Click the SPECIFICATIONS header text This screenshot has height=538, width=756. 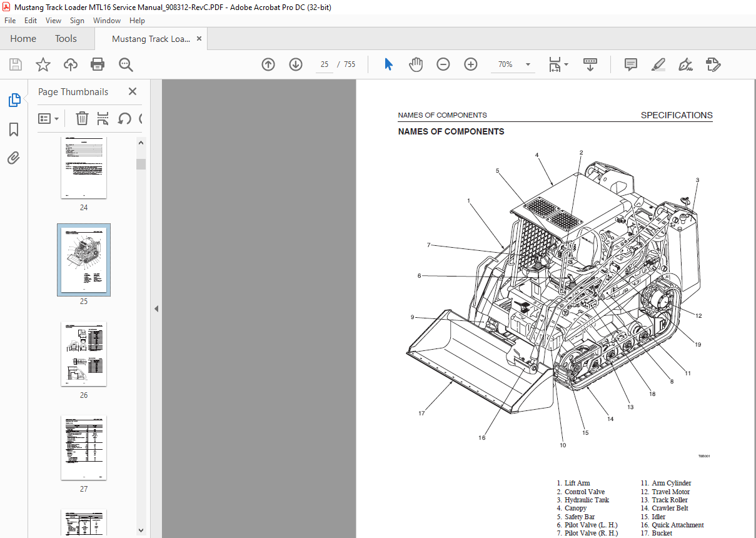[677, 115]
